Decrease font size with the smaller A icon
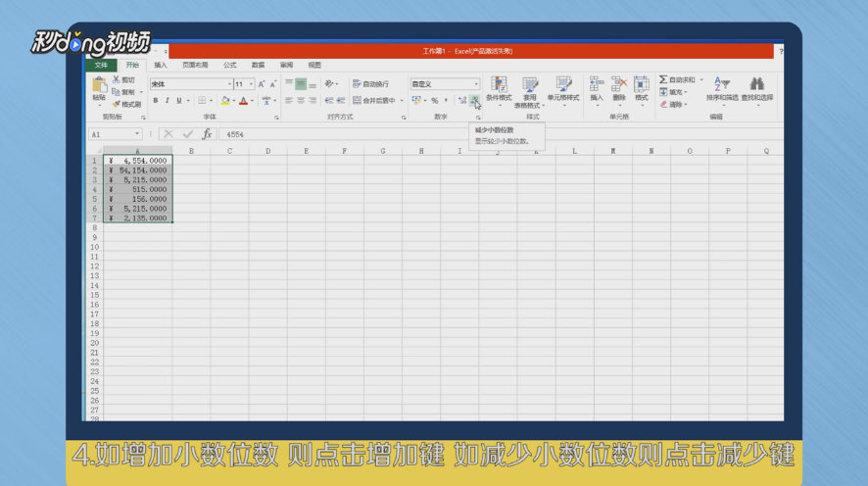868x486 pixels. [273, 84]
